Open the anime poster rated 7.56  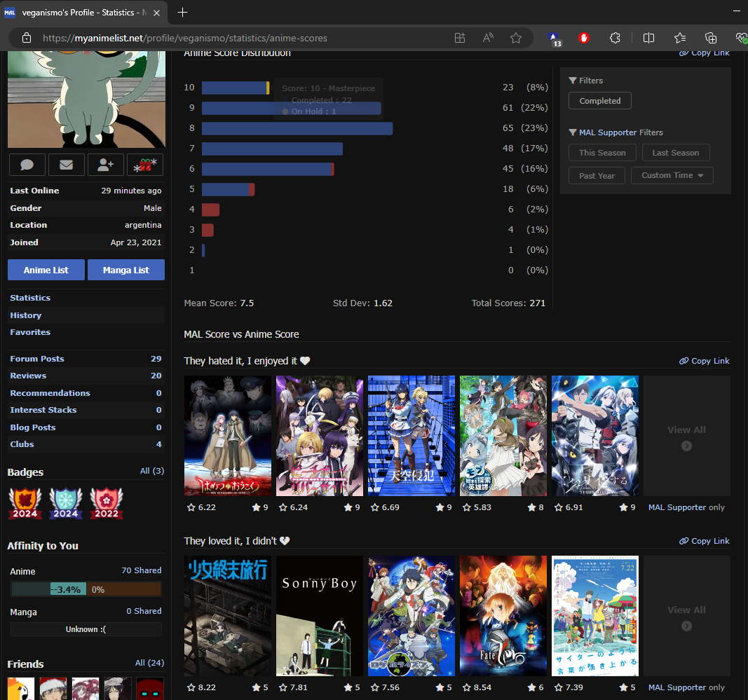point(412,616)
